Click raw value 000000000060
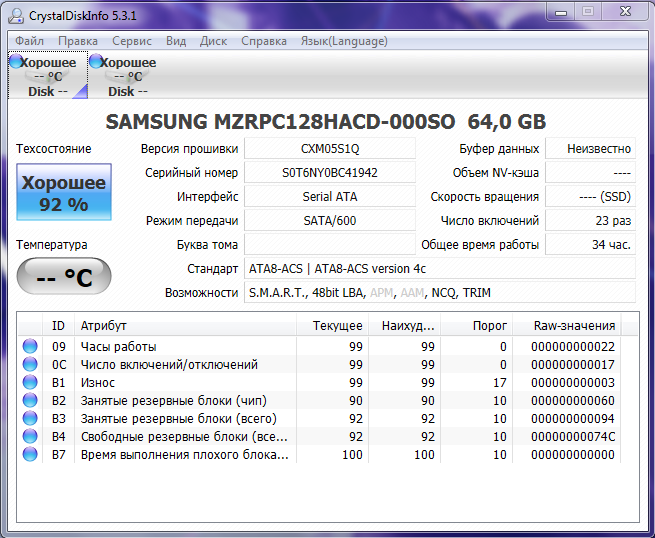Image resolution: width=655 pixels, height=538 pixels. pos(573,401)
